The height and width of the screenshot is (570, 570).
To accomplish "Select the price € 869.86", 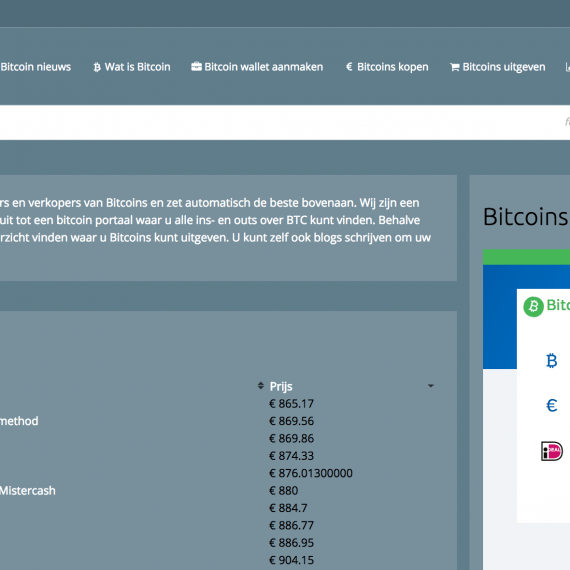I will [x=291, y=439].
